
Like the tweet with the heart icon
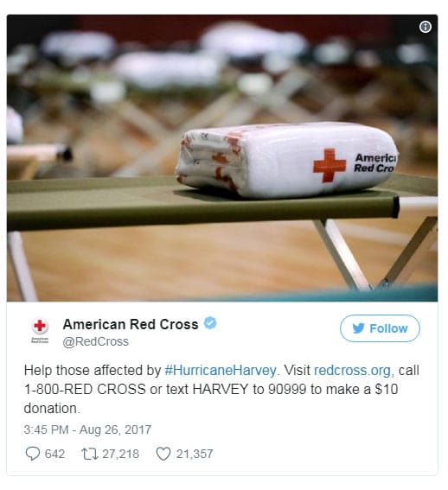point(163,454)
